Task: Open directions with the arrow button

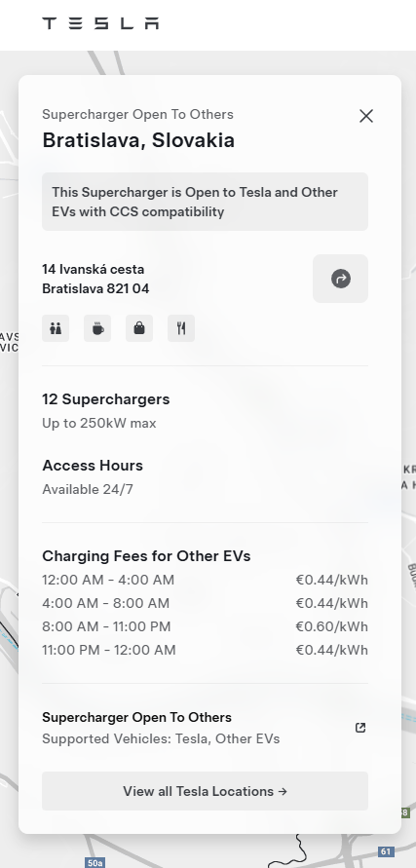Action: 341,279
